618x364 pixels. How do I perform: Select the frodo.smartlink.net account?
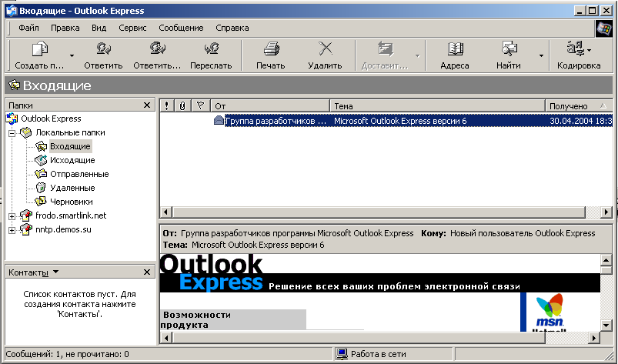point(71,215)
